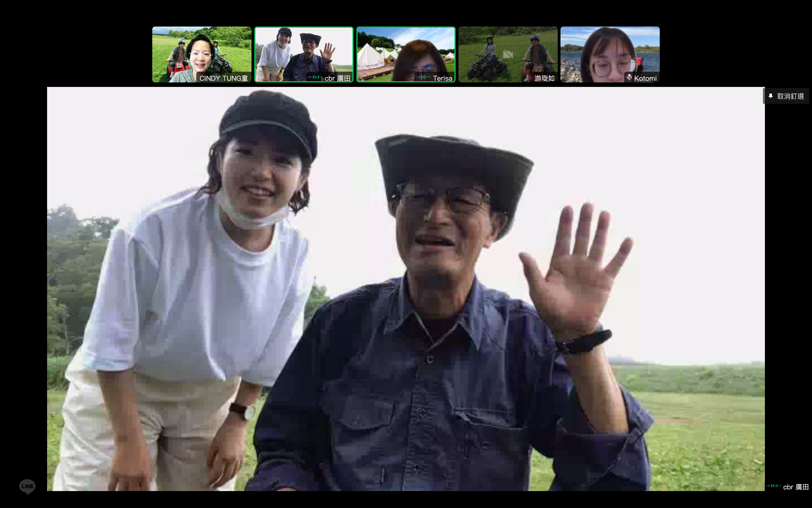Image resolution: width=812 pixels, height=508 pixels.
Task: Click the LINE logo icon
Action: (x=27, y=487)
